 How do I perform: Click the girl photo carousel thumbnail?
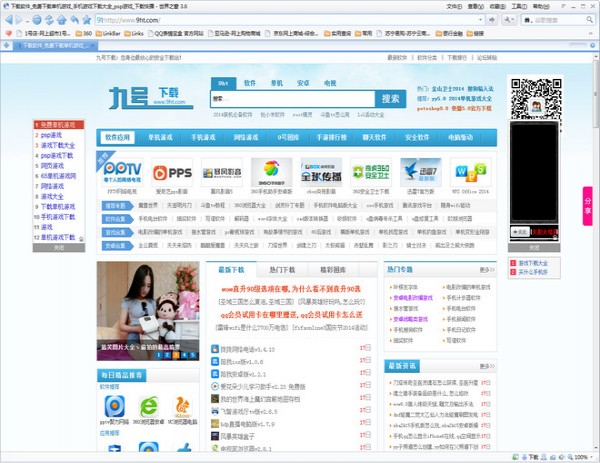pos(148,311)
